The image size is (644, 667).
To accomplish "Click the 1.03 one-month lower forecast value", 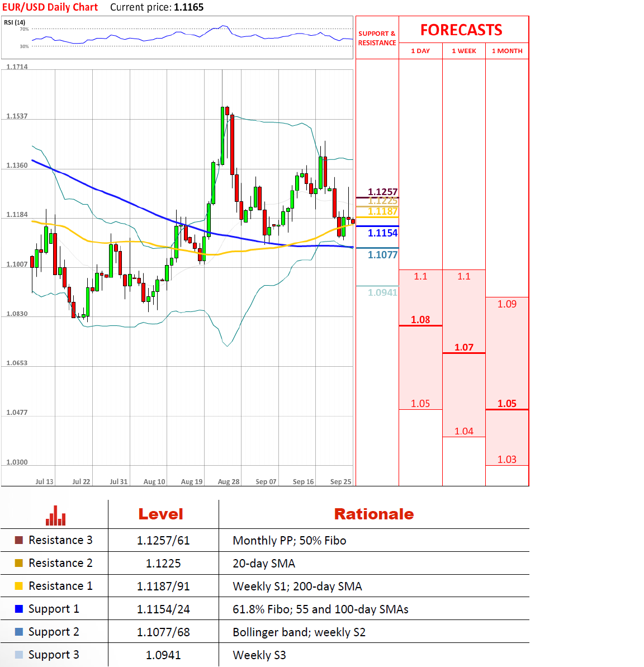I will (x=507, y=460).
